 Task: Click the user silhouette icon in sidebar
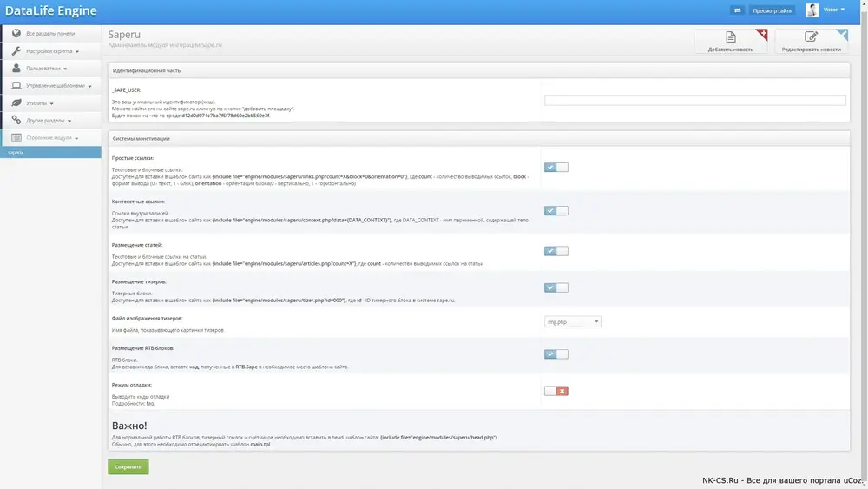(x=16, y=68)
